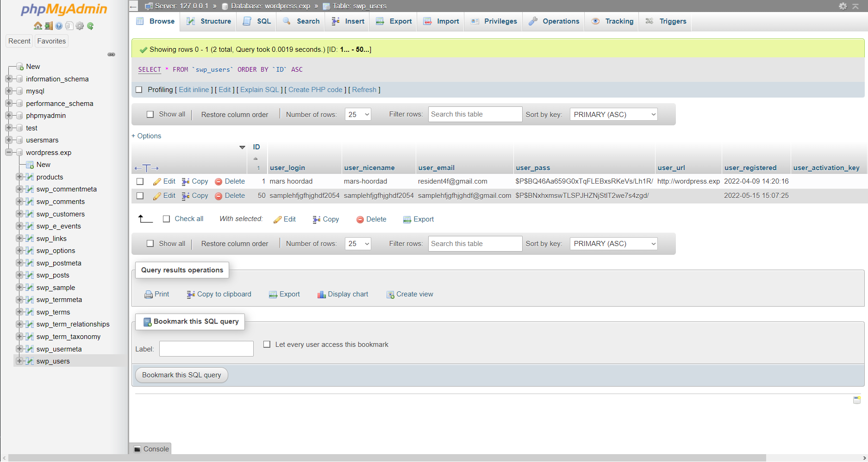Open the SQL tab

(257, 21)
